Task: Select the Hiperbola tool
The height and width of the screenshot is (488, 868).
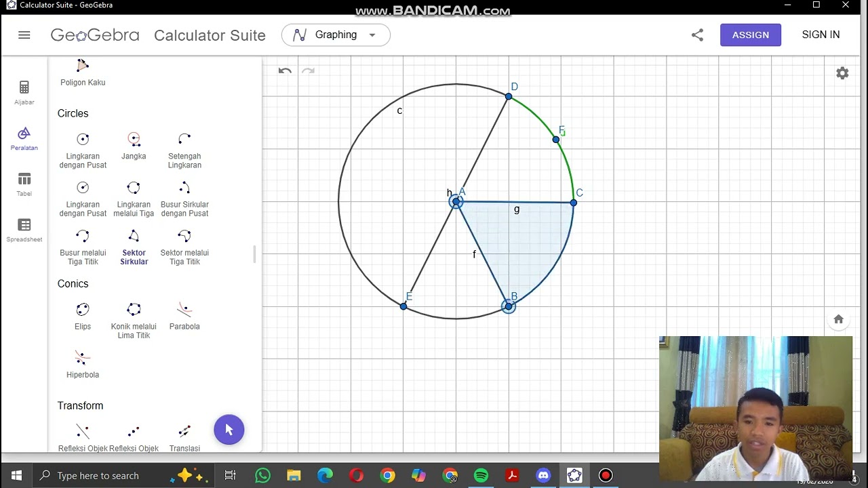Action: (x=83, y=364)
